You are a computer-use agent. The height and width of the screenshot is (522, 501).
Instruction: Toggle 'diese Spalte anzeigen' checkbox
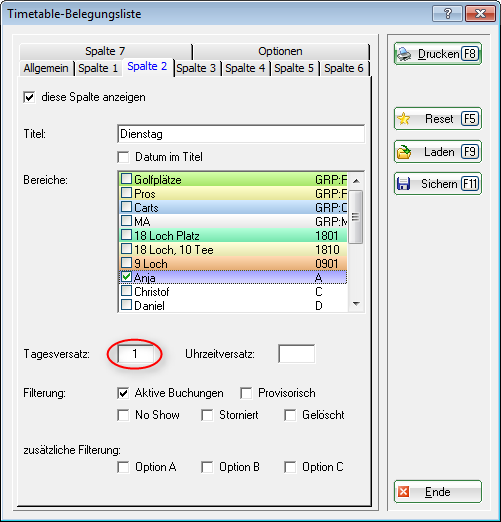(29, 97)
